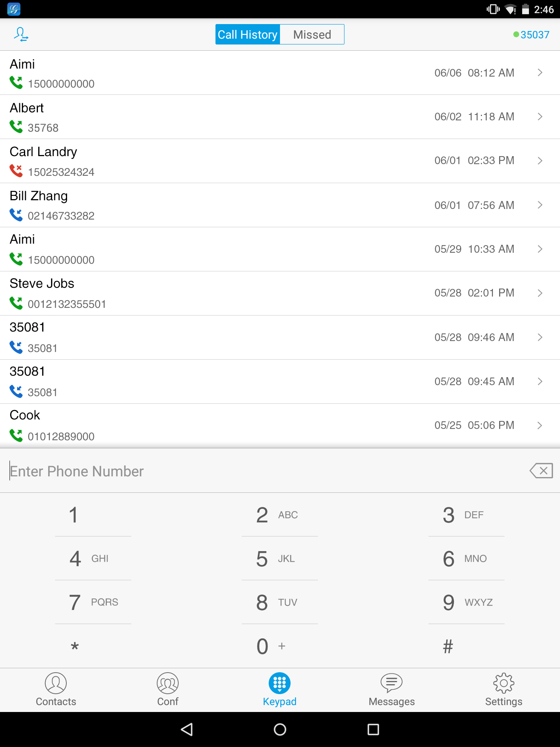Screen dimensions: 560x747
Task: Tap the 0 + keypad button
Action: pyautogui.click(x=280, y=646)
